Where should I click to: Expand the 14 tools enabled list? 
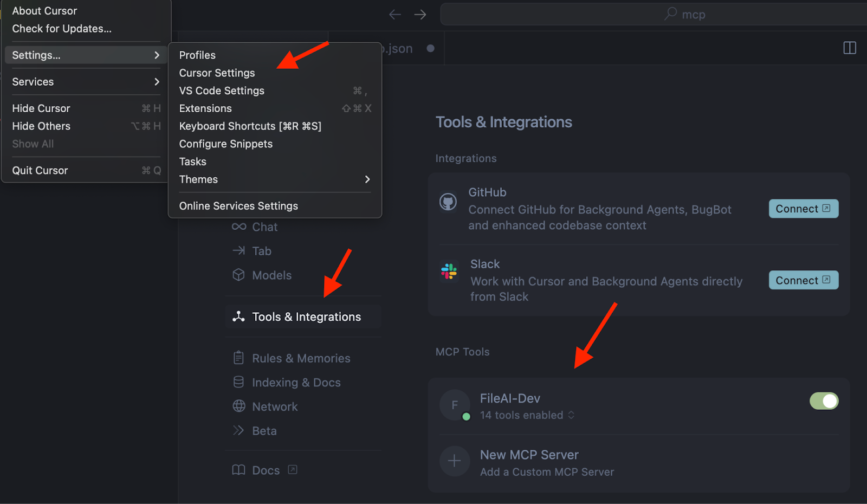(x=527, y=415)
